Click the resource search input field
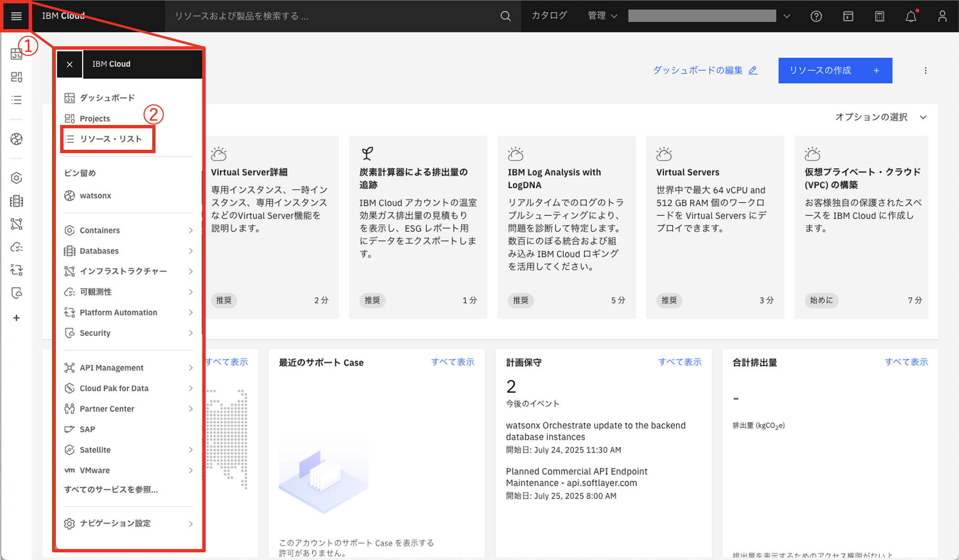959x560 pixels. (x=310, y=16)
